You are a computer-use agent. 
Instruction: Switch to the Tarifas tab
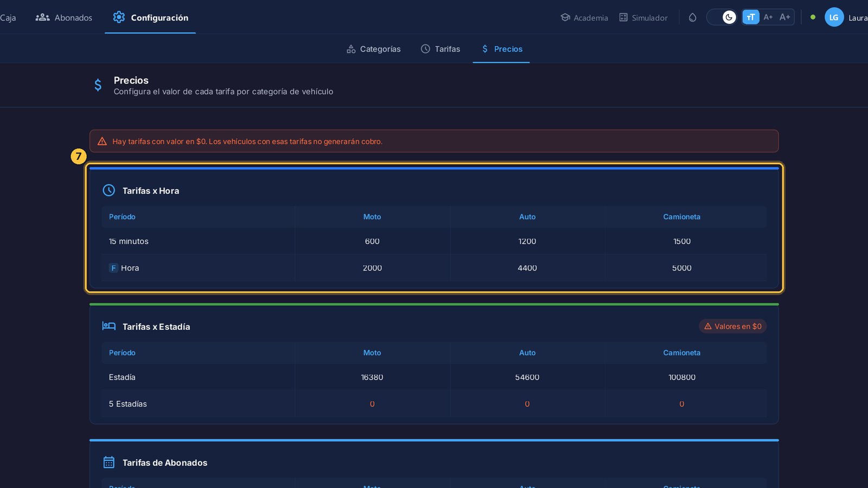pos(441,49)
